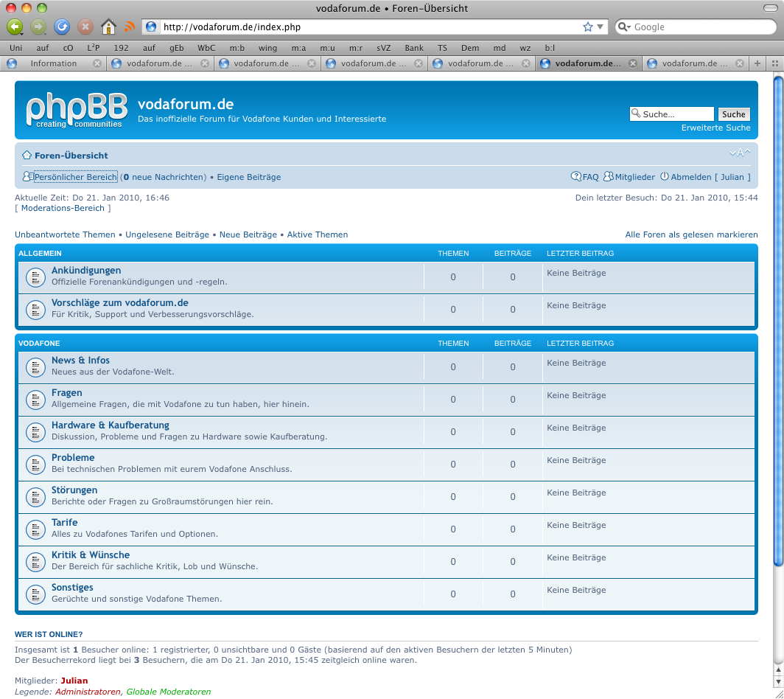Image resolution: width=784 pixels, height=699 pixels.
Task: Open the Hardware & Kaufberatung forum
Action: [x=110, y=425]
